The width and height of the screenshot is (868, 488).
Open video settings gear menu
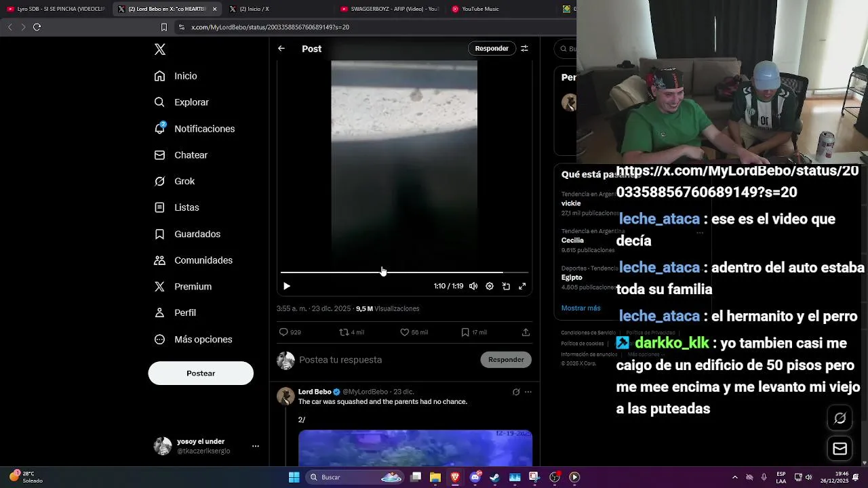[490, 286]
